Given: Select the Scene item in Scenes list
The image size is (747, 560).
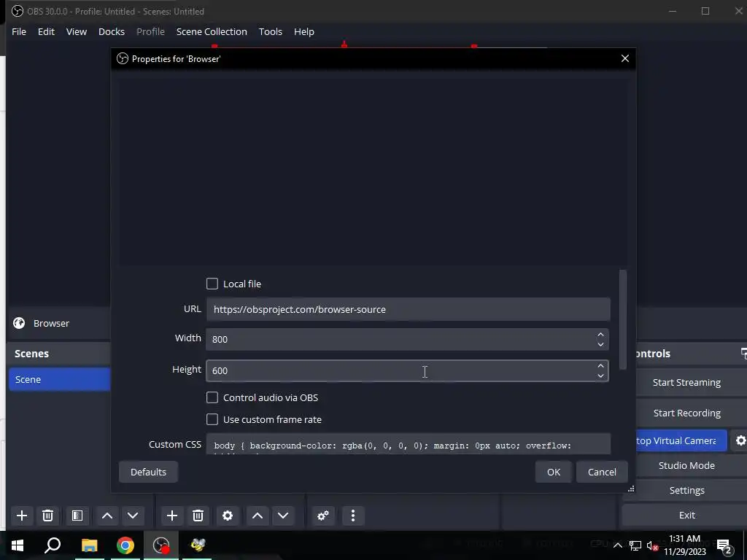Looking at the screenshot, I should 60,379.
